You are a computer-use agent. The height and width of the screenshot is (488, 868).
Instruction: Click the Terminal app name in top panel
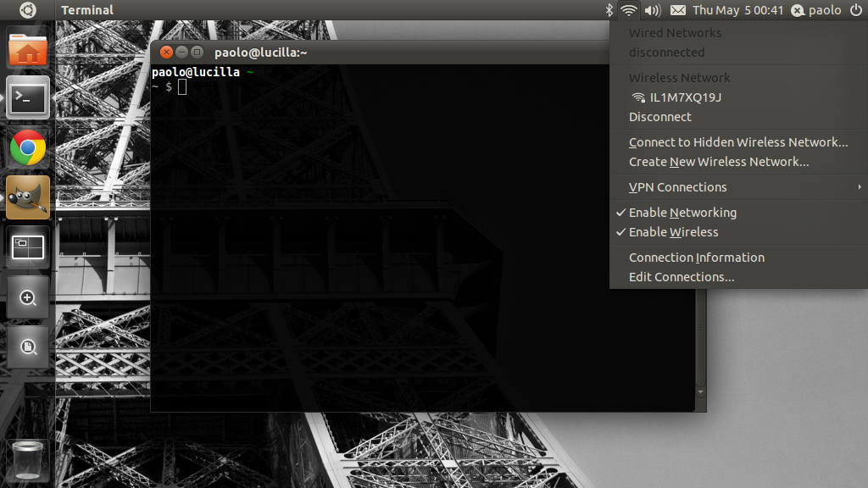[x=87, y=10]
